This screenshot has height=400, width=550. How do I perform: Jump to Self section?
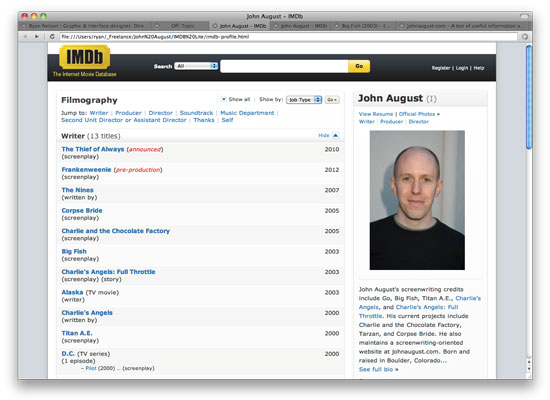[227, 120]
